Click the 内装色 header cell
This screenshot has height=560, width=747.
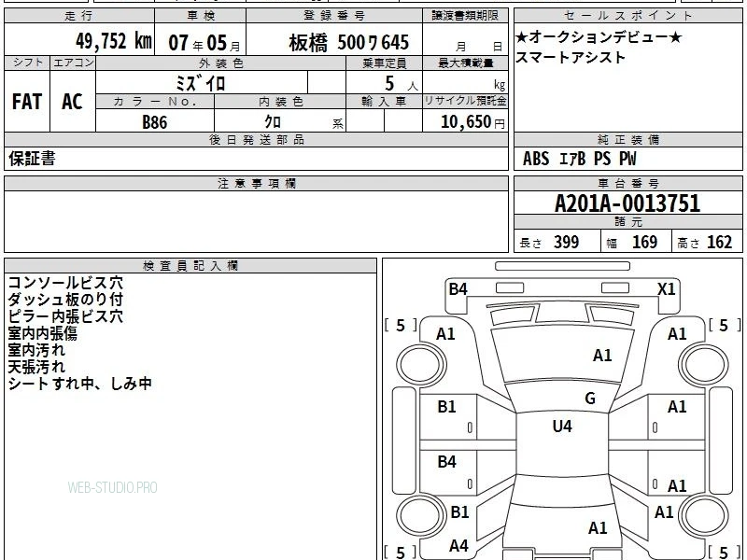point(281,102)
